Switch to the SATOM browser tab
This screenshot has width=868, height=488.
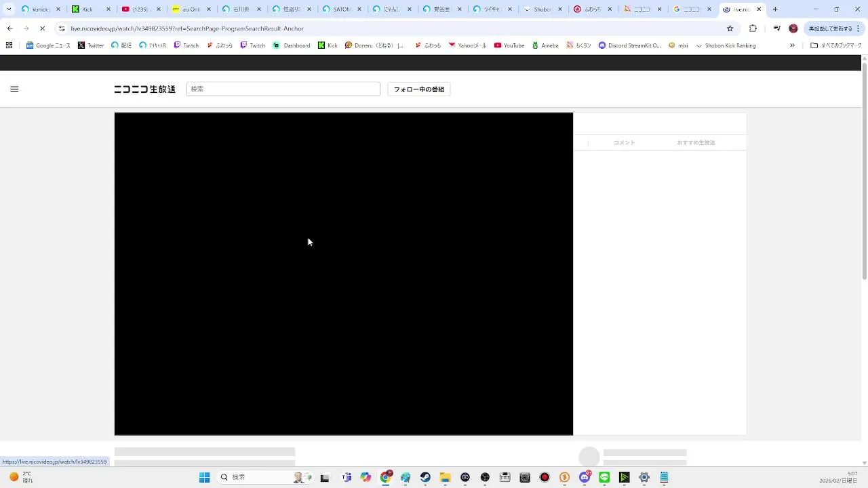click(342, 9)
